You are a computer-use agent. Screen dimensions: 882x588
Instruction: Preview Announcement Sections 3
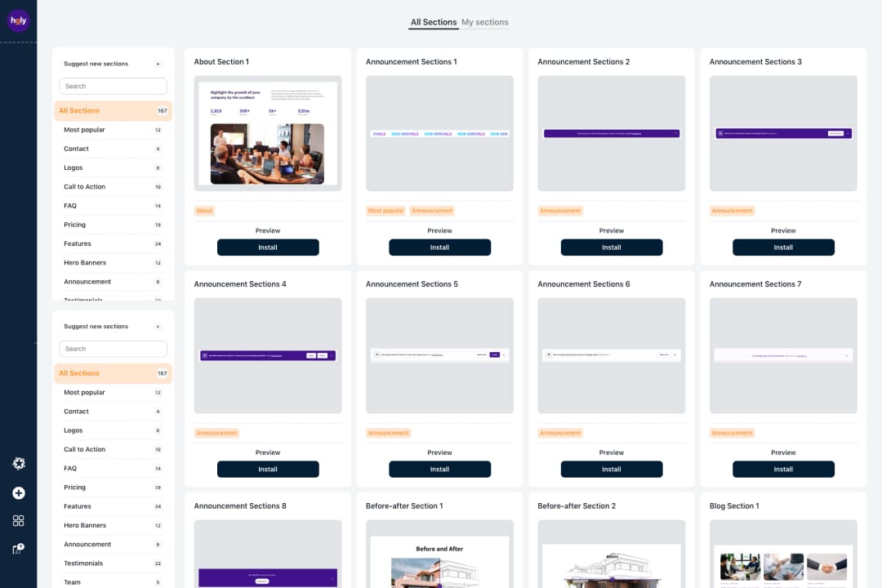783,230
